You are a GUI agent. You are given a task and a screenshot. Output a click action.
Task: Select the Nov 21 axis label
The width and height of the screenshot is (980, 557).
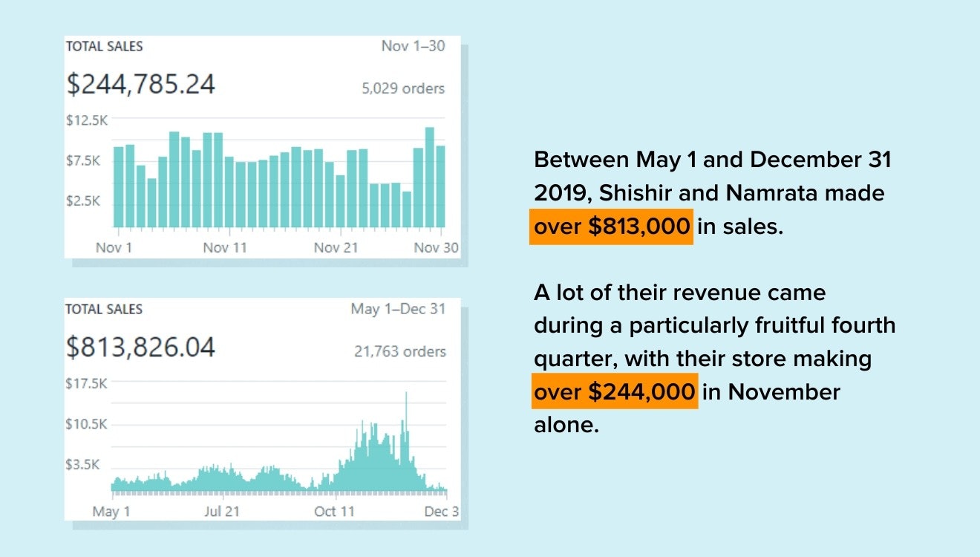pos(336,247)
